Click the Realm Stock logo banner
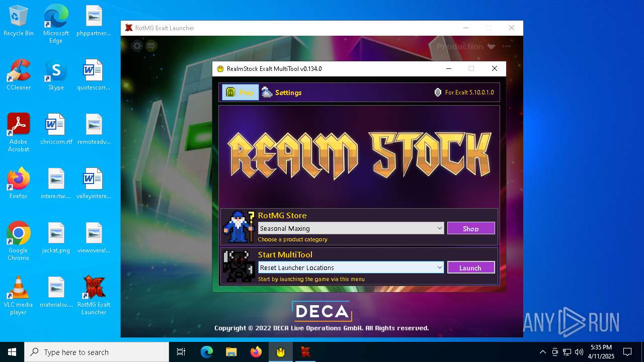 pyautogui.click(x=359, y=155)
